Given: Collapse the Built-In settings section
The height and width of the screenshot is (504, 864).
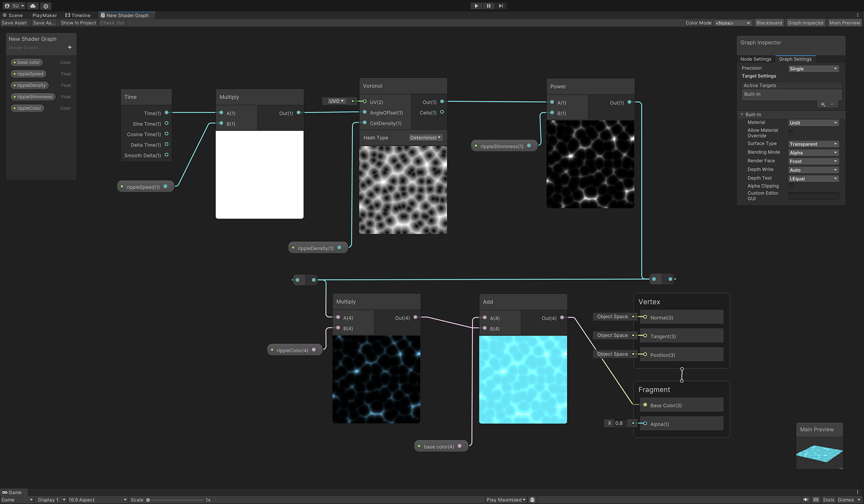Looking at the screenshot, I should [742, 115].
